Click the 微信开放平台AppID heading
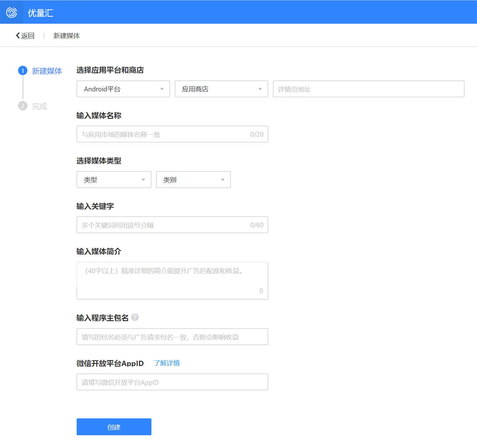477x448 pixels. coord(110,363)
